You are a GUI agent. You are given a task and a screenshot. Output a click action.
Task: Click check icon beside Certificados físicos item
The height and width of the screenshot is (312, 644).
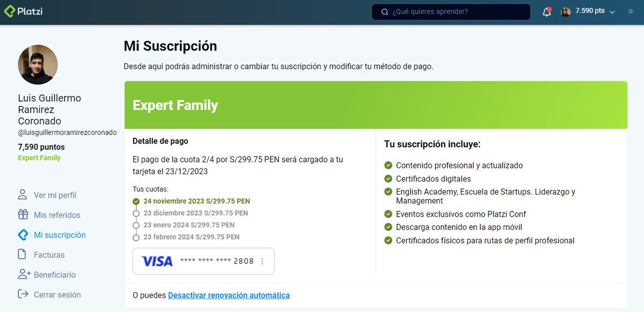click(389, 241)
